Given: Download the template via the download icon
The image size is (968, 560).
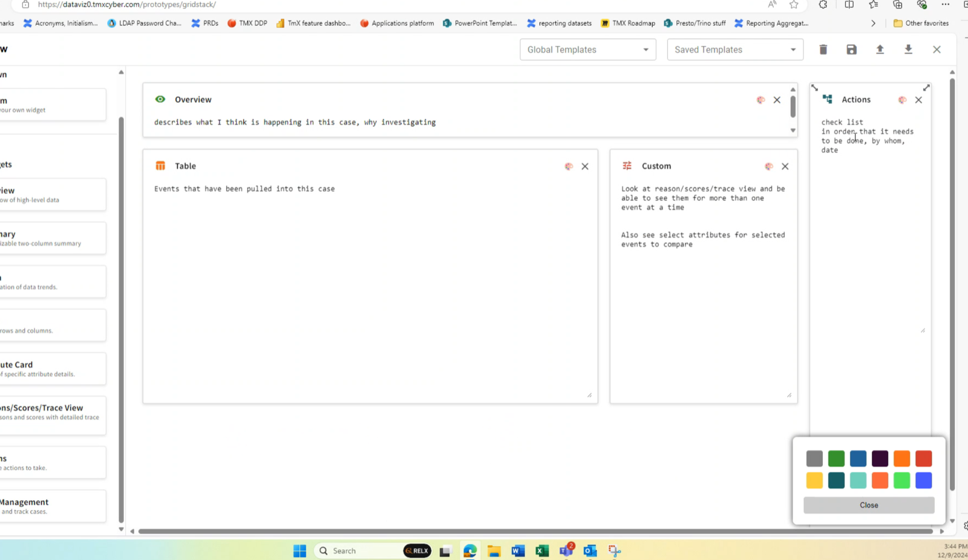Looking at the screenshot, I should click(908, 50).
